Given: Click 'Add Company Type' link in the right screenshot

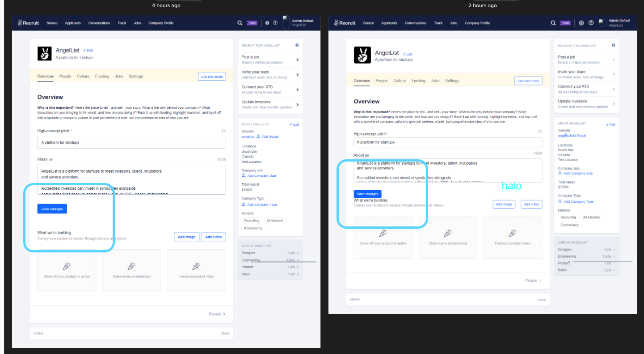Looking at the screenshot, I should coord(578,202).
